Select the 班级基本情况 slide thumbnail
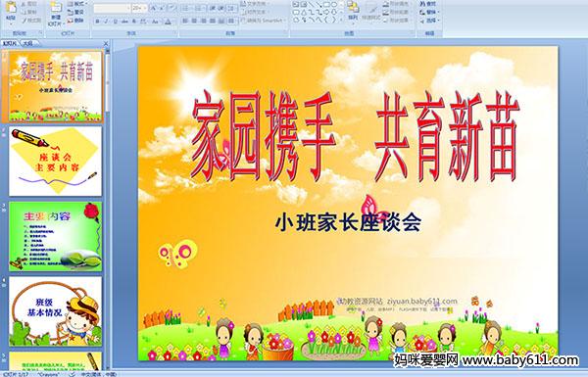 56,311
